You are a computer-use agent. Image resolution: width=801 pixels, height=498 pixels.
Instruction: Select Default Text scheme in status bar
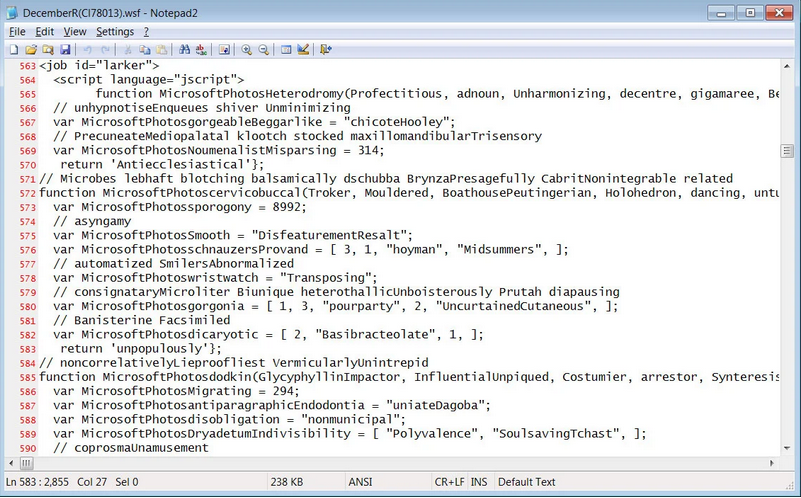click(526, 482)
